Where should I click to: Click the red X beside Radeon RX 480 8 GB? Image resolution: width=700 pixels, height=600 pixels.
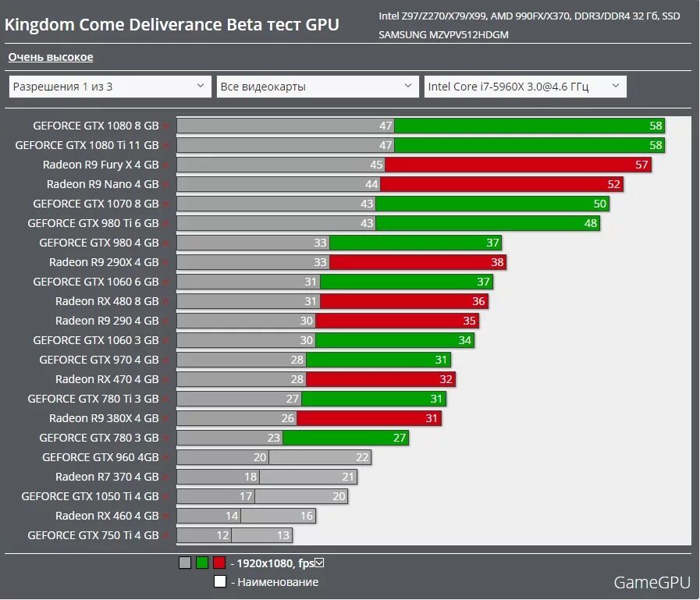pos(166,302)
